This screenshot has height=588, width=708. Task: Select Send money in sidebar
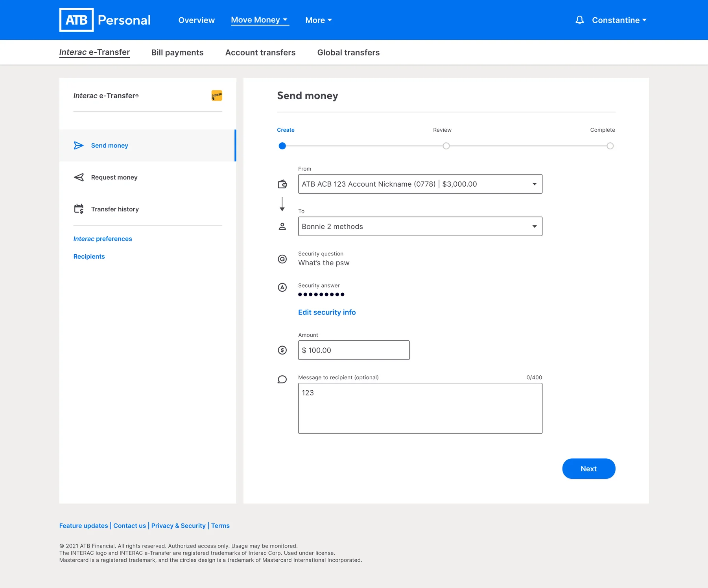(147, 145)
